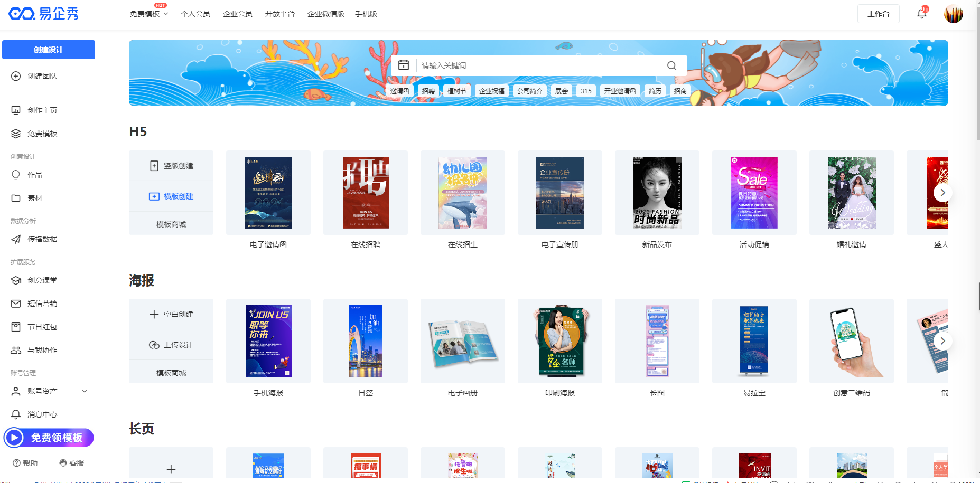The image size is (980, 483).
Task: Open 企业会员 in top menu
Action: (x=238, y=14)
